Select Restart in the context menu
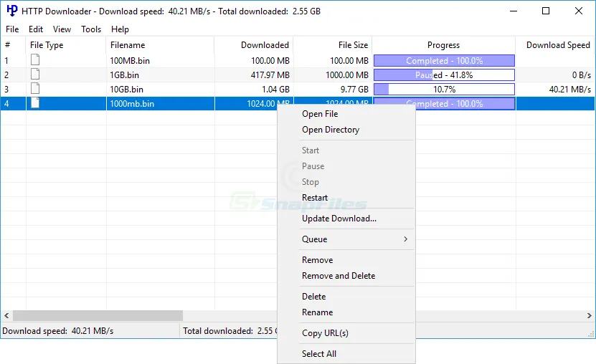Viewport: 596px width, 364px height. tap(346, 198)
